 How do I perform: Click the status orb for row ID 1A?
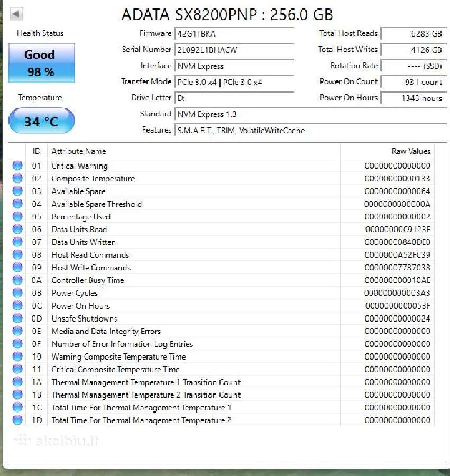click(17, 382)
